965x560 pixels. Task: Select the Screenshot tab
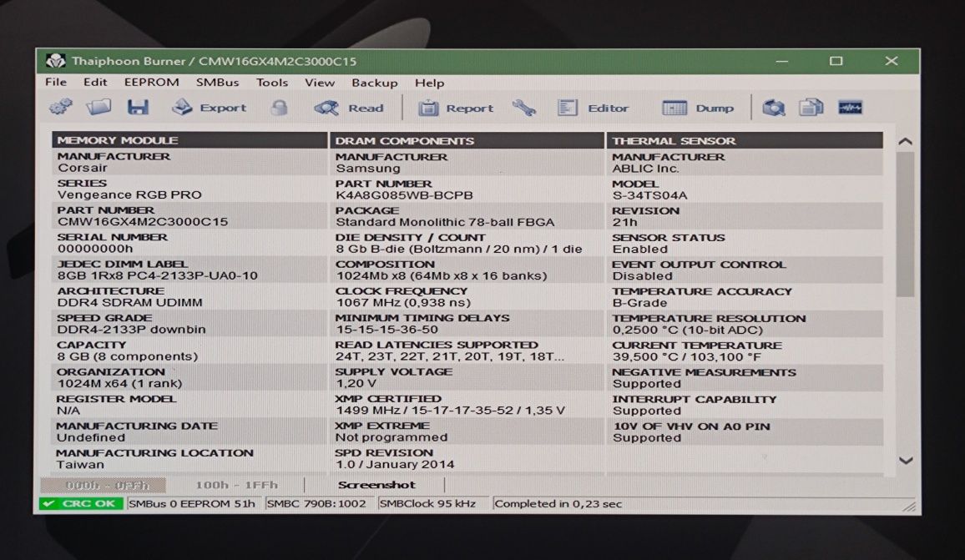click(376, 485)
